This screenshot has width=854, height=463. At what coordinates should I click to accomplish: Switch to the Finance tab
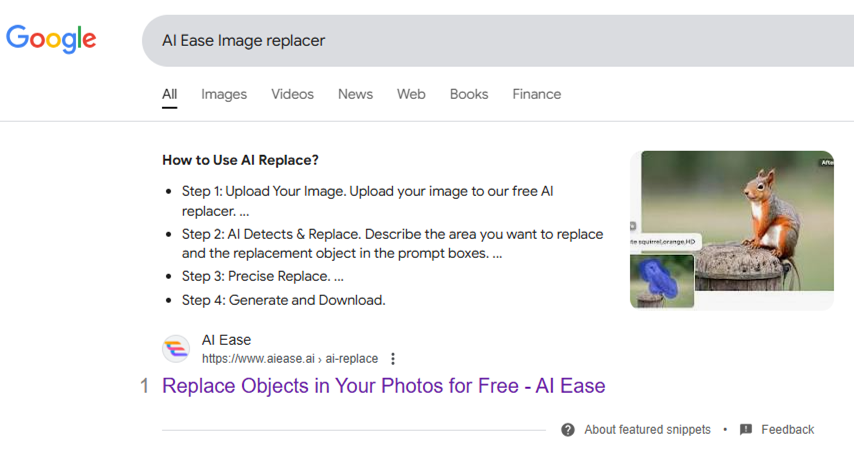pos(536,94)
